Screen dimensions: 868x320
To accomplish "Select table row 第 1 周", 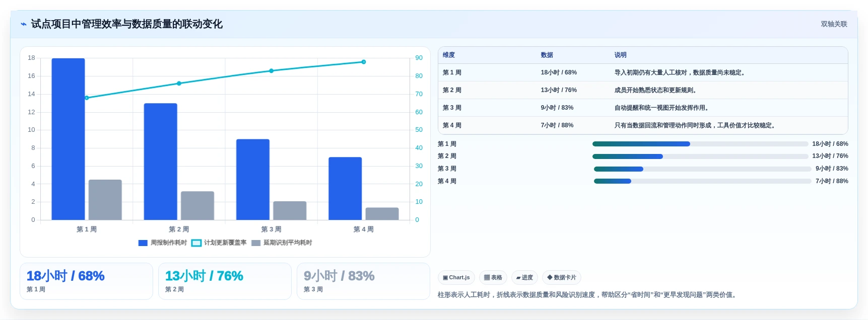I will tap(643, 72).
